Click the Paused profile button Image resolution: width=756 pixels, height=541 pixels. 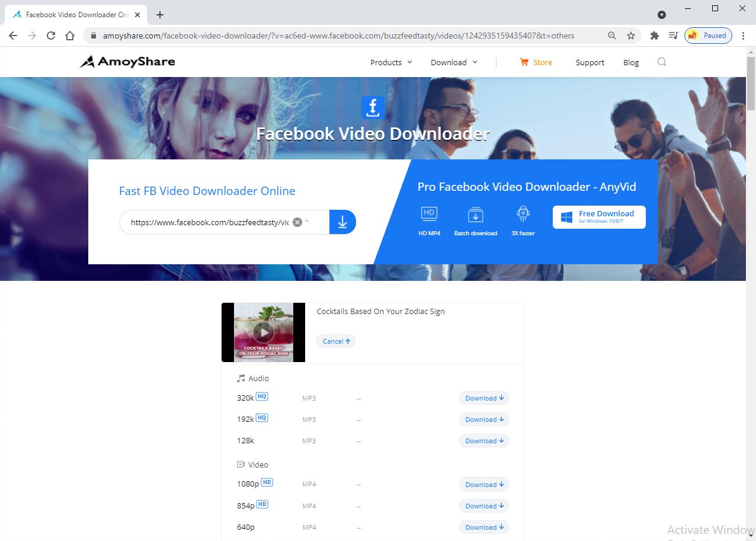[708, 36]
